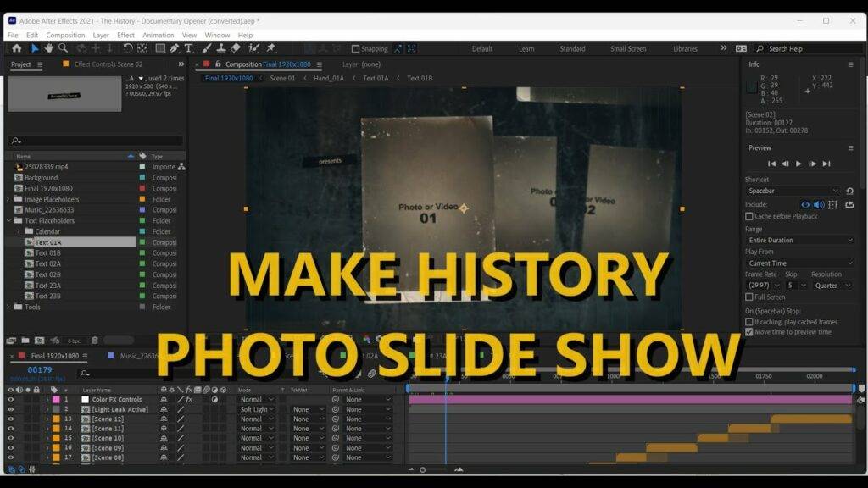Select the Type tool
The image size is (868, 488).
tap(188, 48)
